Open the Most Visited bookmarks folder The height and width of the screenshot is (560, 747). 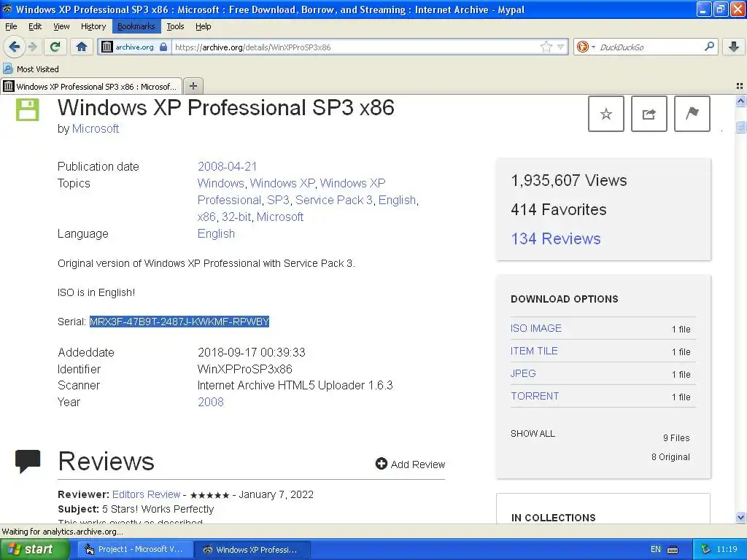point(31,69)
